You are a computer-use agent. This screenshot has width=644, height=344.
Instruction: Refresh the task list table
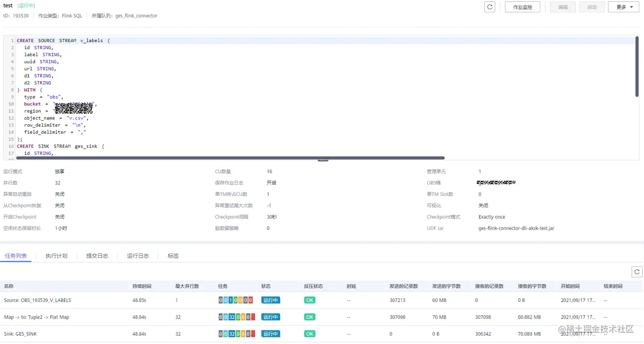pos(637,272)
